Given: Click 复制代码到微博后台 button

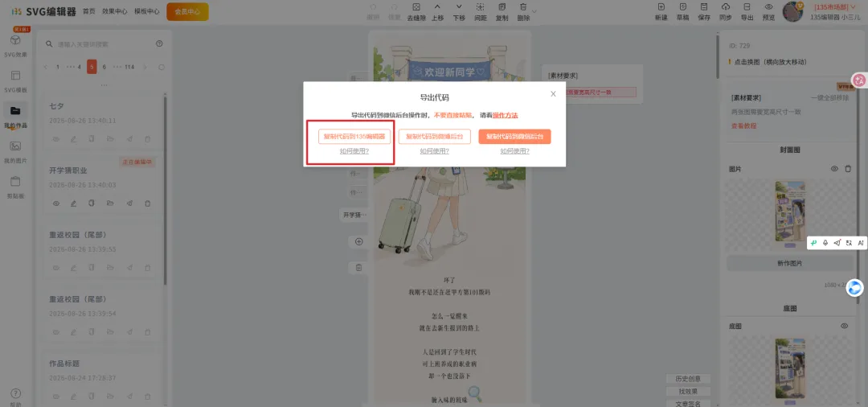Looking at the screenshot, I should pos(435,136).
